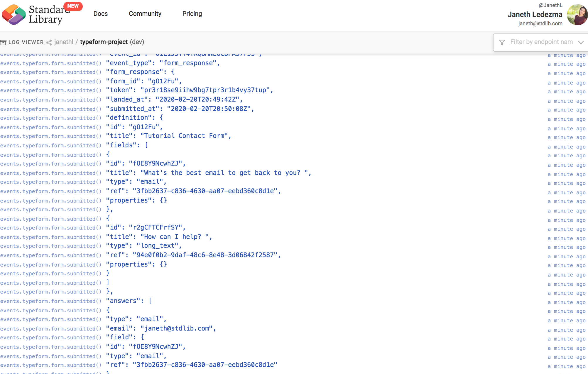Click "a minute ago" on the "token" row

coord(567,92)
